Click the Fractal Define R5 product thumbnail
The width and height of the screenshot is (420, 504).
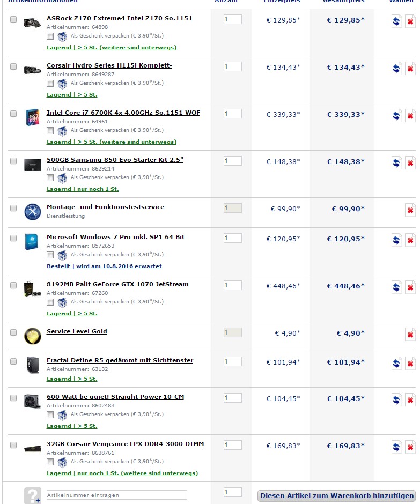(32, 365)
